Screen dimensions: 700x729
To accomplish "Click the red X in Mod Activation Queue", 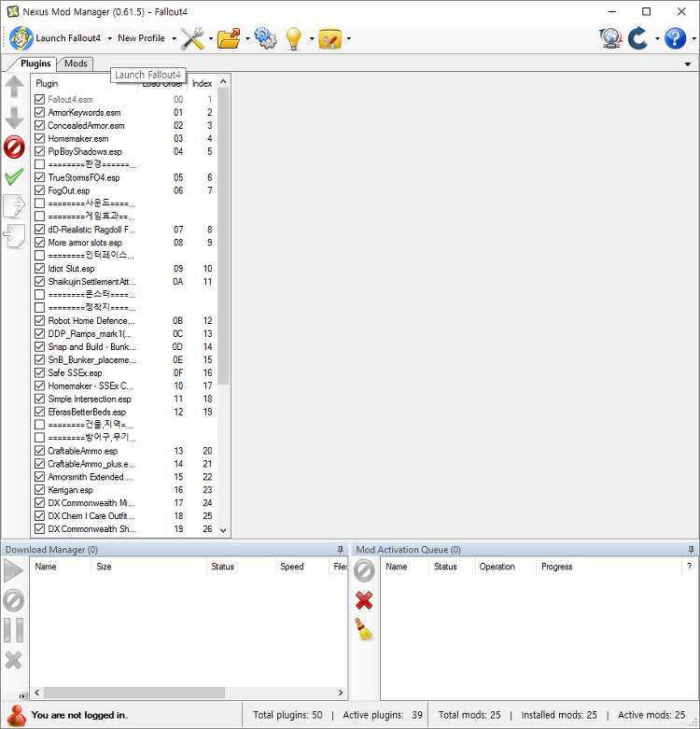I will tap(364, 600).
